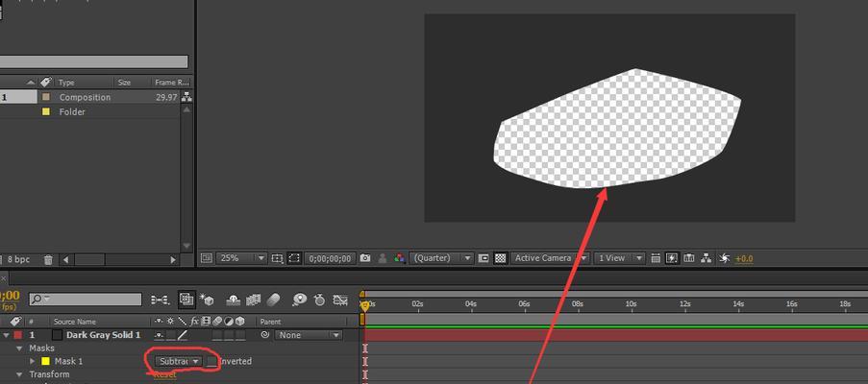Click the Project panel scroll-down arrow

tap(186, 246)
